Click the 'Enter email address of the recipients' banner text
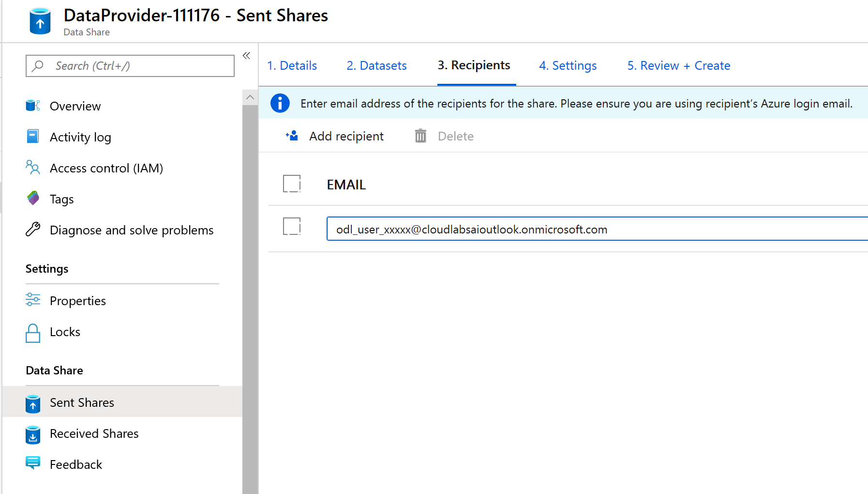 point(576,104)
